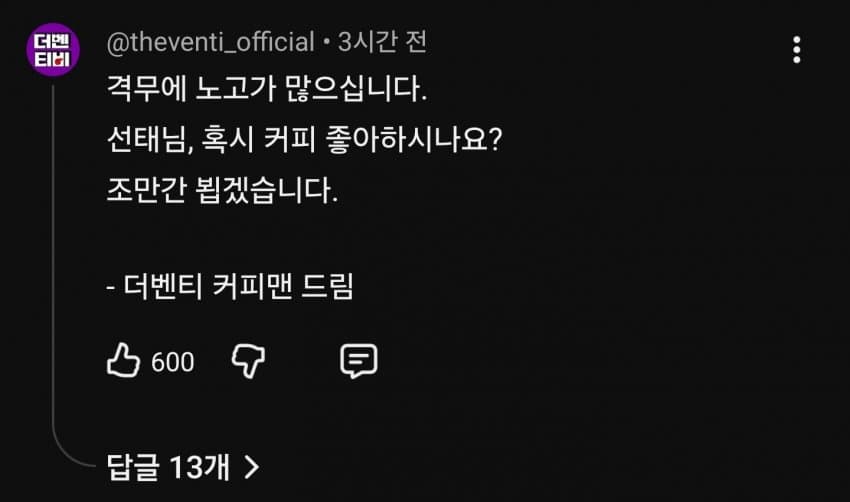
Task: Expand the 답글 13개 replies
Action: click(168, 465)
